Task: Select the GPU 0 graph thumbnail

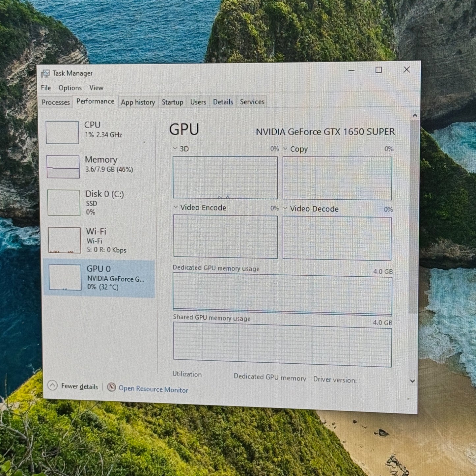Action: point(65,278)
